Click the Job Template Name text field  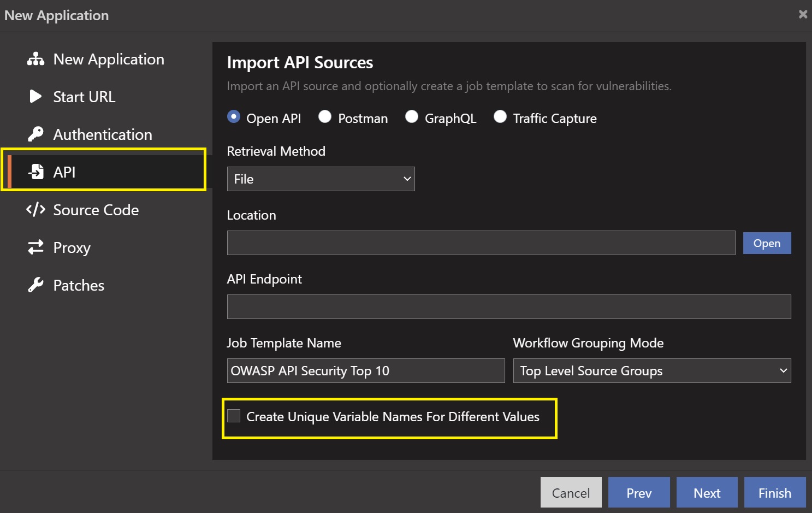coord(365,371)
